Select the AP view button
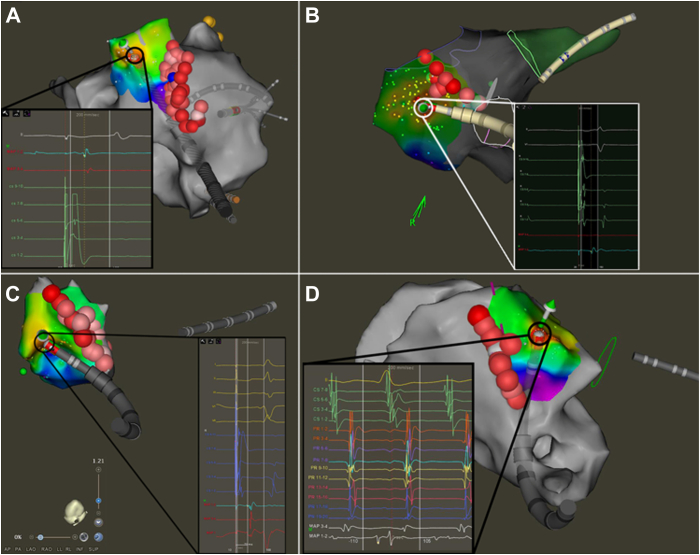The height and width of the screenshot is (555, 700). (x=7, y=549)
